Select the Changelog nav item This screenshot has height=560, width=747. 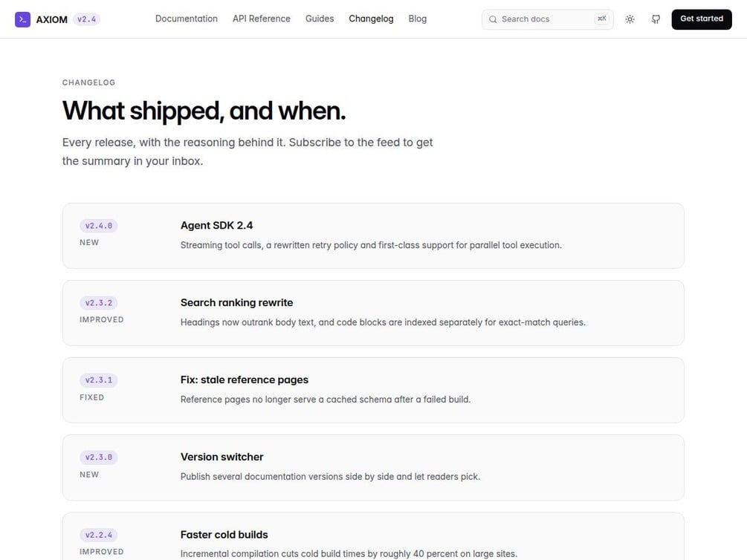(371, 19)
